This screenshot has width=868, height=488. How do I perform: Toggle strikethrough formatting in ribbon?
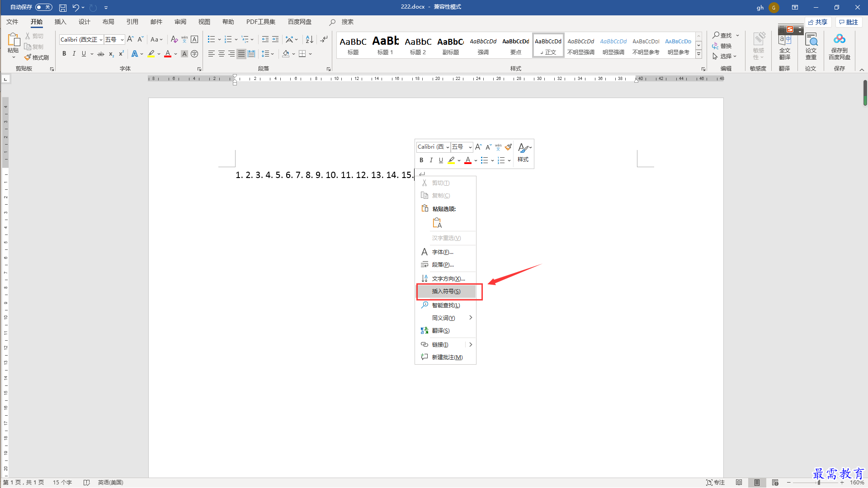[x=101, y=54]
